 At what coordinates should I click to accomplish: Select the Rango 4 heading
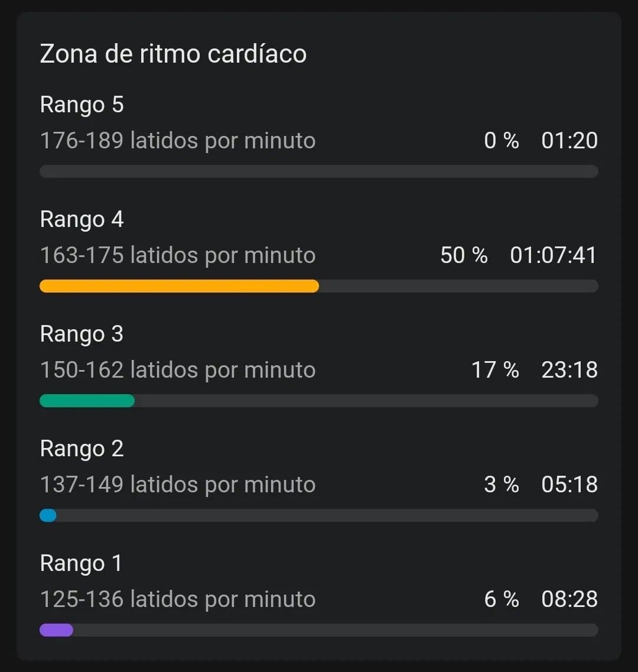82,219
